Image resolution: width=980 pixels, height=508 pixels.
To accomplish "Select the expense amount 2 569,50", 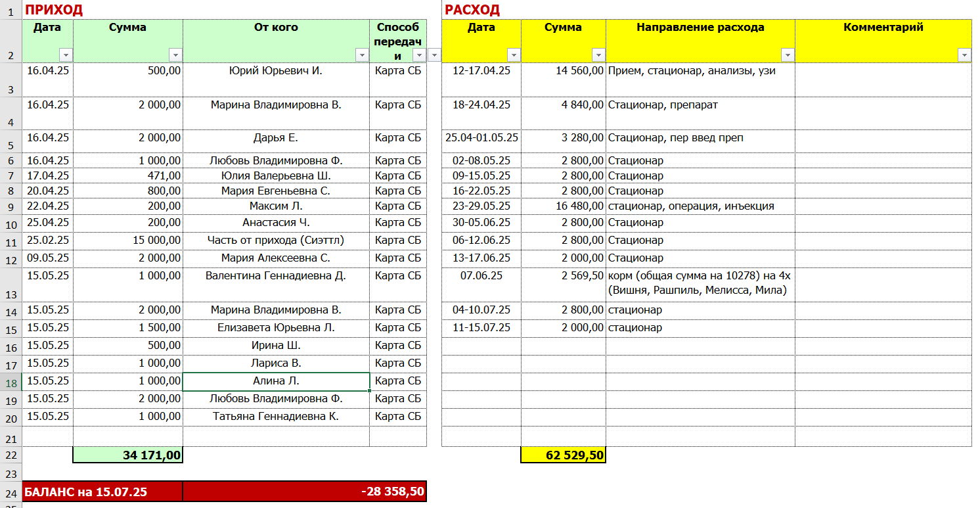I will (564, 284).
